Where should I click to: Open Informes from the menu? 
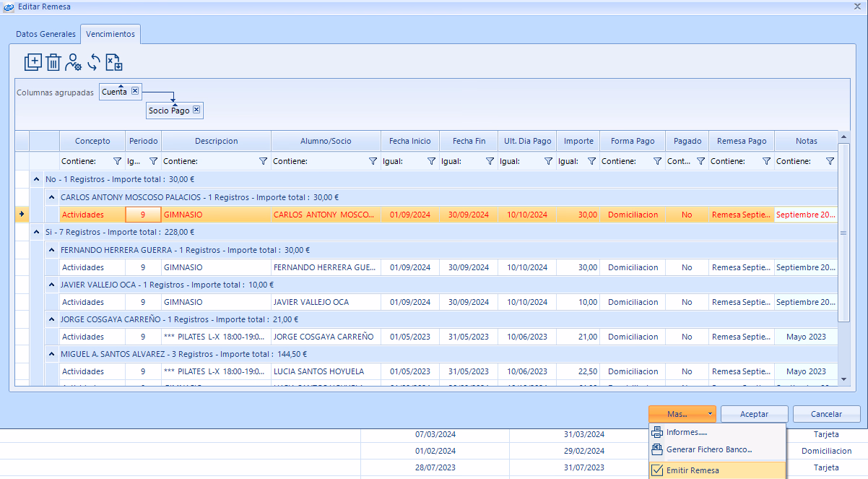686,432
